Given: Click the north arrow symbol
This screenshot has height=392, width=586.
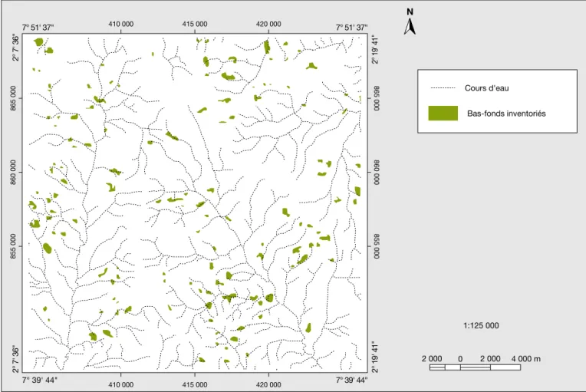Looking at the screenshot, I should pyautogui.click(x=410, y=26).
